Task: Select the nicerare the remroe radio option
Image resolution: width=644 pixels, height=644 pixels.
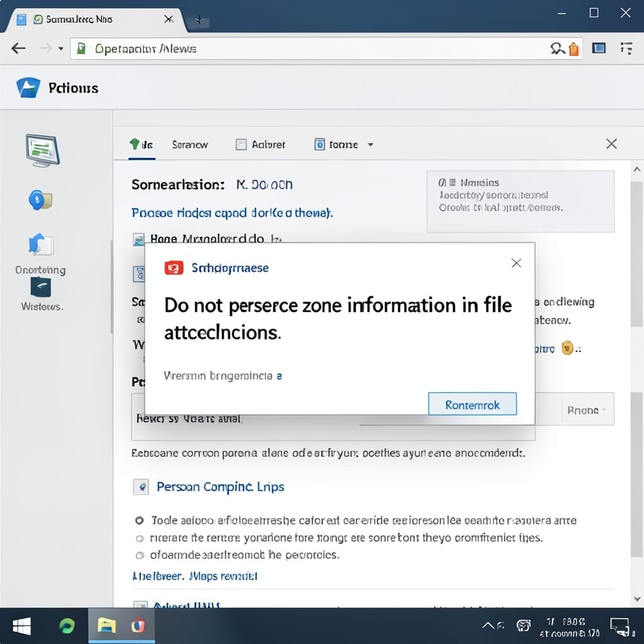Action: point(140,538)
